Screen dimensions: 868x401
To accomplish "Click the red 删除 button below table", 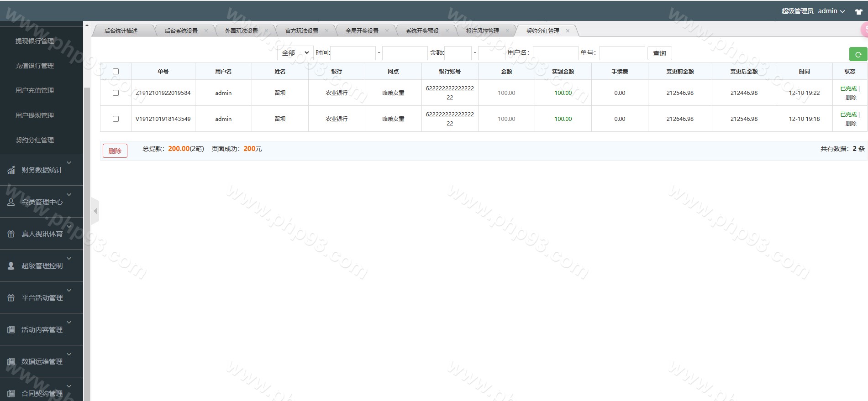I will pos(115,151).
